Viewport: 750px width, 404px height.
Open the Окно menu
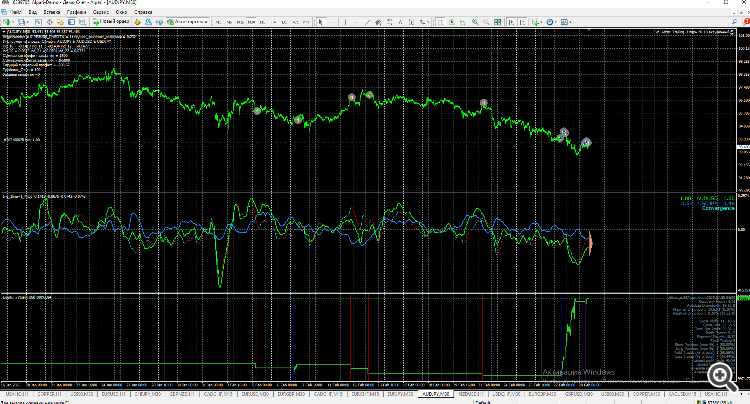pyautogui.click(x=121, y=12)
